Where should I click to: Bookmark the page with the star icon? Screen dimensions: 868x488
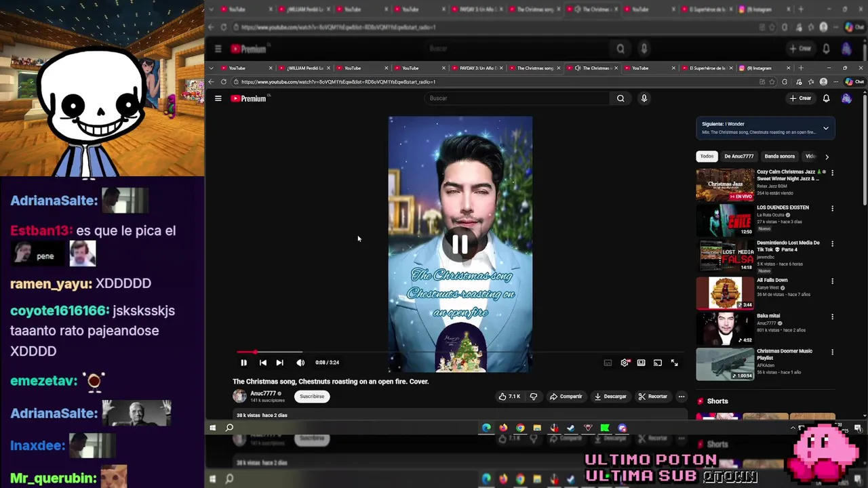click(x=772, y=82)
